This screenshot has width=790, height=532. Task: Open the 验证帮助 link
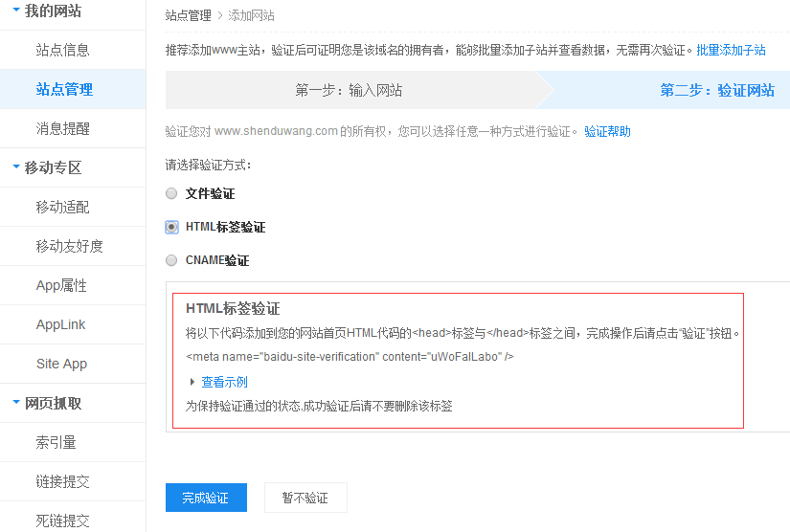(607, 131)
